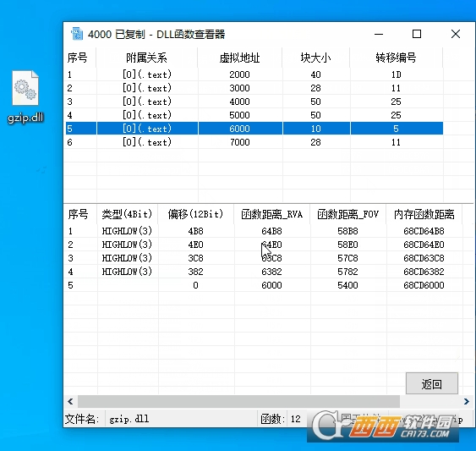Viewport: 476px width, 451px height.
Task: Click the FOV value 58E0
Action: [x=347, y=245]
